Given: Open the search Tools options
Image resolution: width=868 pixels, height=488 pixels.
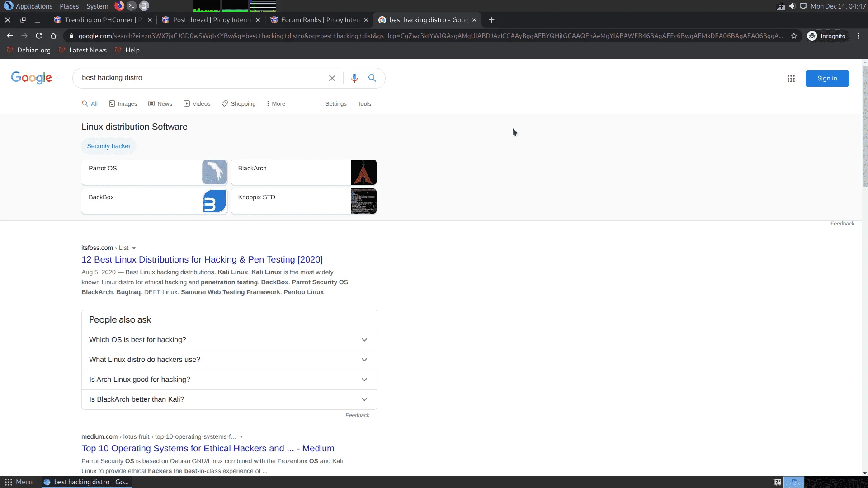Looking at the screenshot, I should pos(364,103).
